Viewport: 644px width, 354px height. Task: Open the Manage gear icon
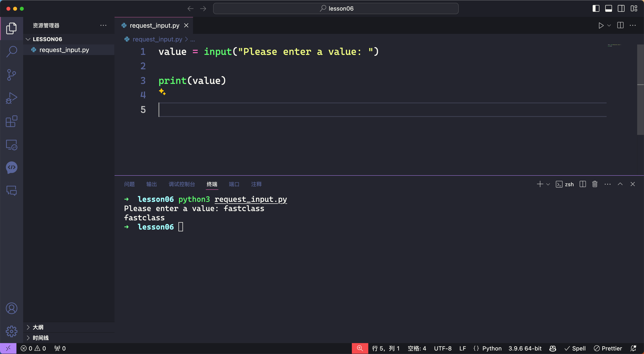click(12, 331)
